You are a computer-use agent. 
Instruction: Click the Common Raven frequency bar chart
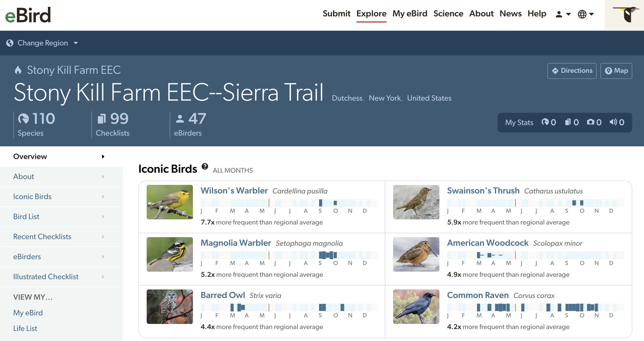(x=536, y=307)
